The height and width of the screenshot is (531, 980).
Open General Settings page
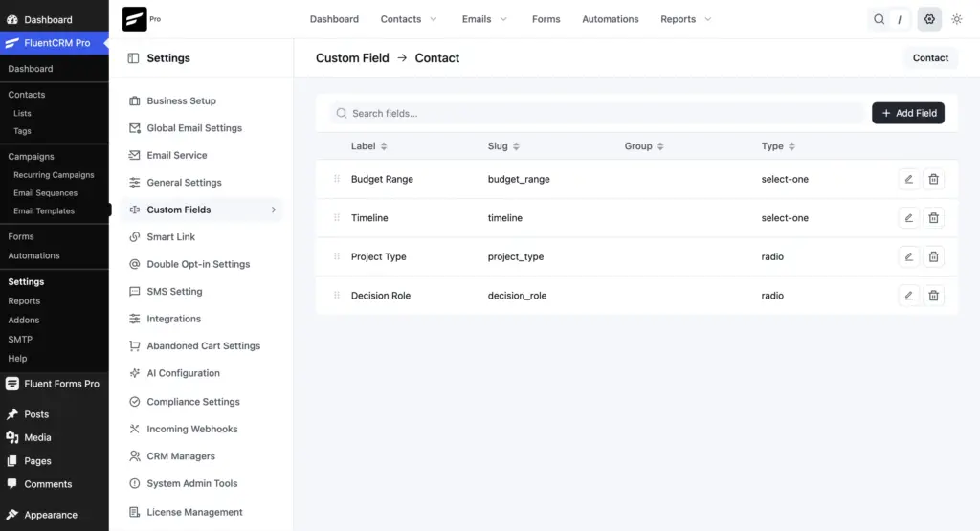[x=185, y=183]
